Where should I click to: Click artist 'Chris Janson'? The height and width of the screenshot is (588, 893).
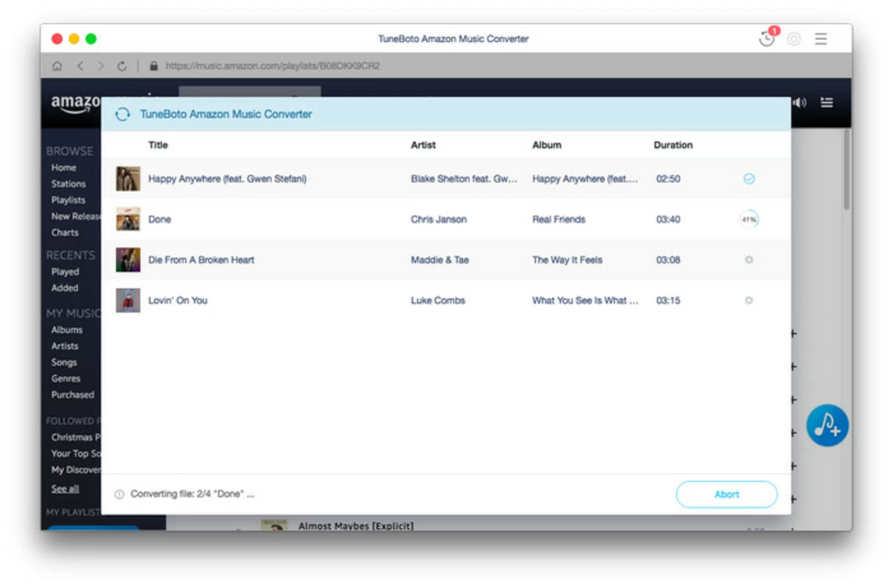(439, 219)
